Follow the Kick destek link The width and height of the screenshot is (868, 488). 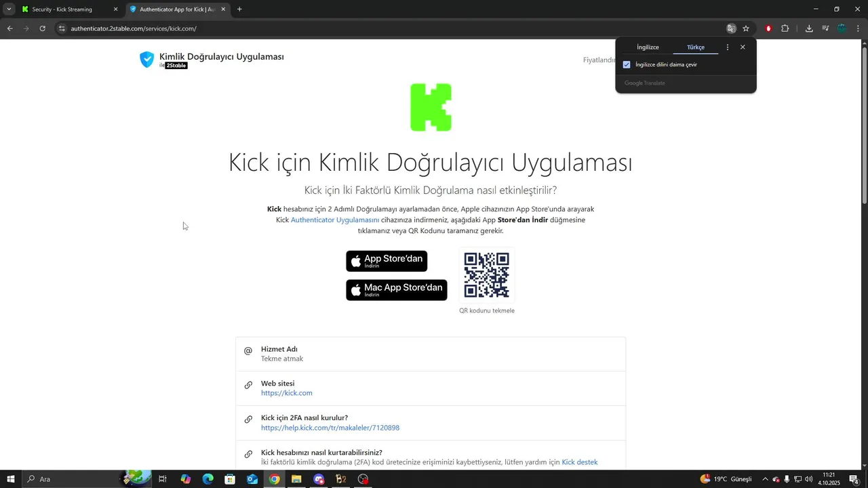pos(580,462)
